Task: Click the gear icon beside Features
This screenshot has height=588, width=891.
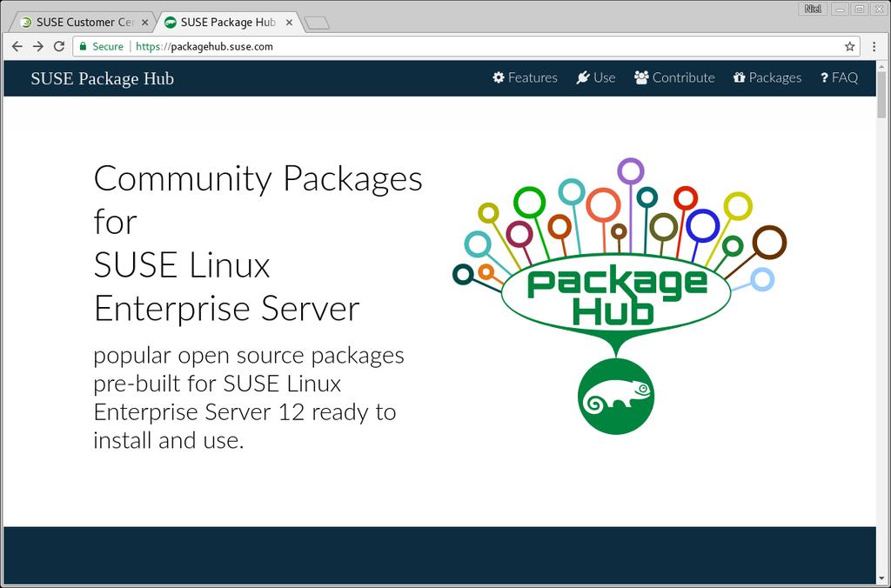Action: (x=499, y=77)
